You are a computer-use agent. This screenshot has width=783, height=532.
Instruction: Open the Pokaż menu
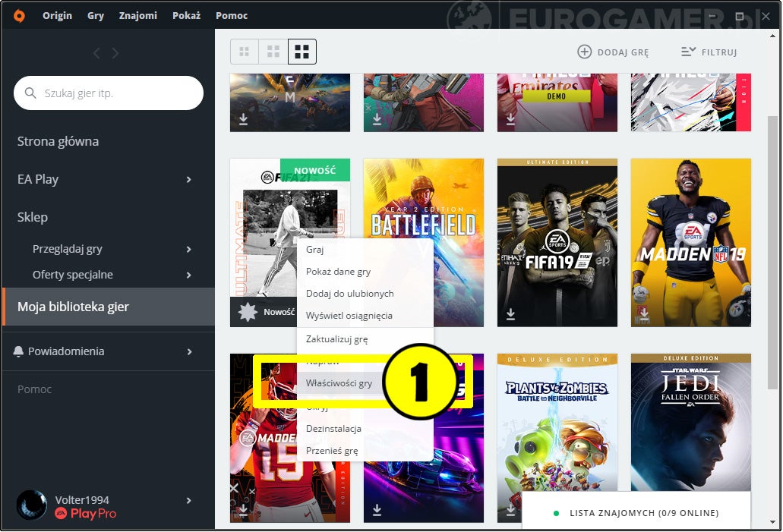click(186, 15)
